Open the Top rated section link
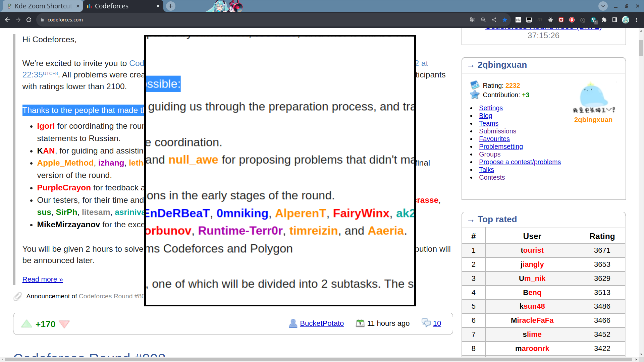644x362 pixels. coord(497,219)
